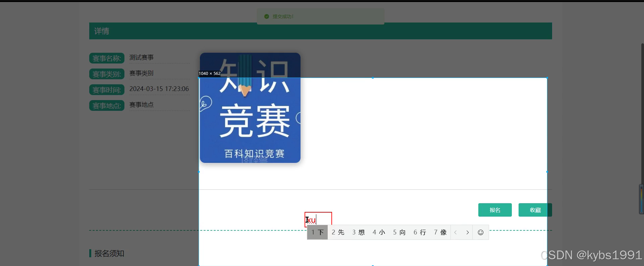Select IME candidate 1 下
This screenshot has height=266, width=644.
(317, 232)
